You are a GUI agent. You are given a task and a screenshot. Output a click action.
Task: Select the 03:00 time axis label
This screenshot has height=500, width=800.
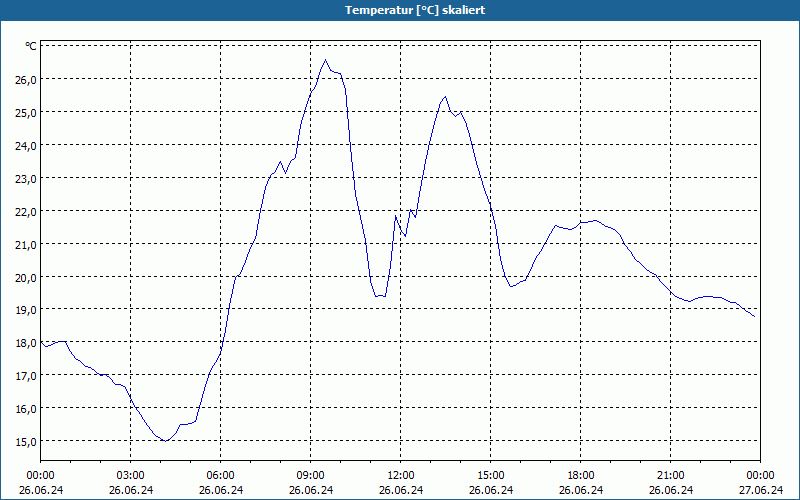(x=131, y=476)
